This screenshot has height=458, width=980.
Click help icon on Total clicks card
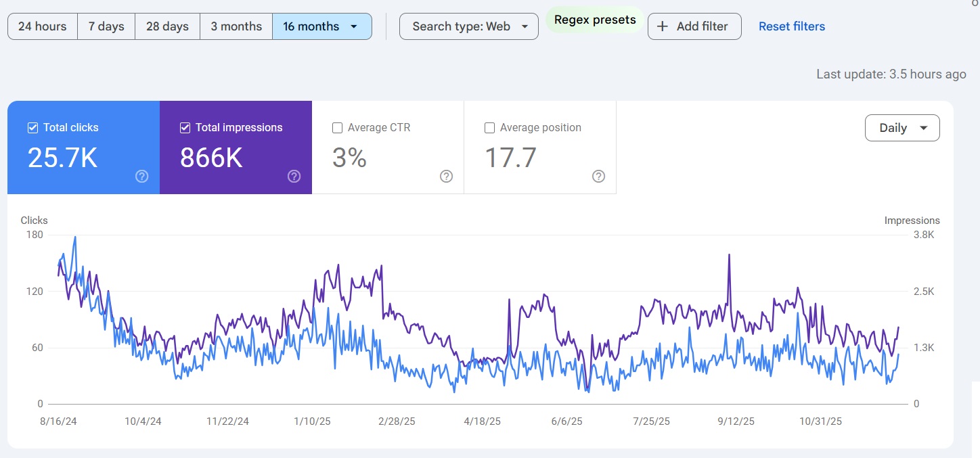pos(142,177)
